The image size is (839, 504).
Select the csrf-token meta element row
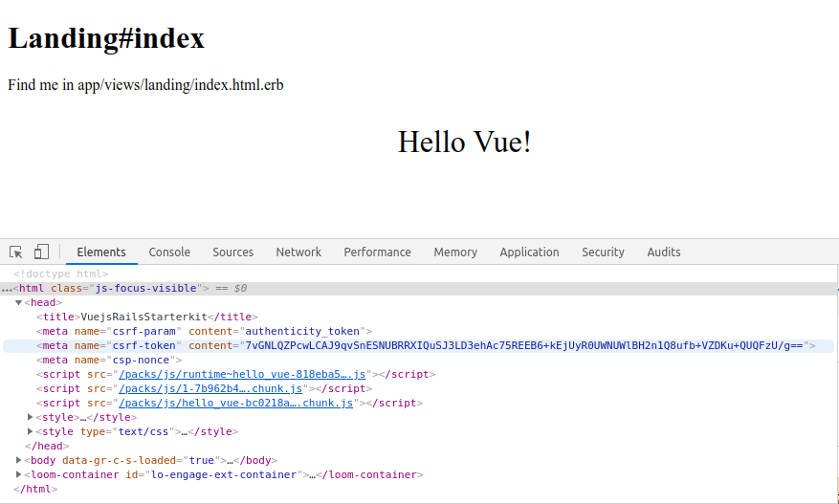(x=418, y=346)
